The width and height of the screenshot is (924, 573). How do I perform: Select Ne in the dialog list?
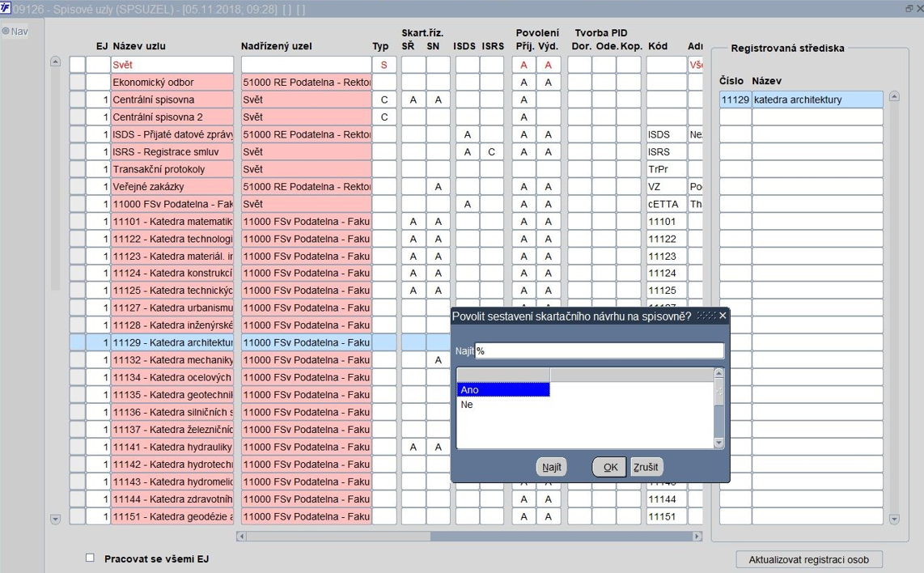point(503,405)
